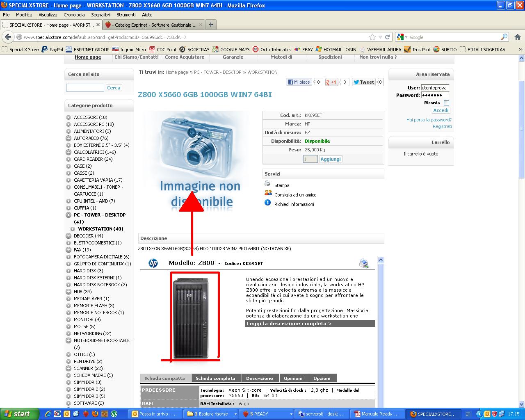
Task: Click the HP Z800 tower product image
Action: 191,318
